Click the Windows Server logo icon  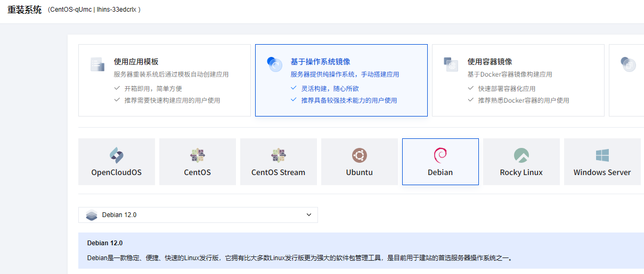tap(602, 155)
